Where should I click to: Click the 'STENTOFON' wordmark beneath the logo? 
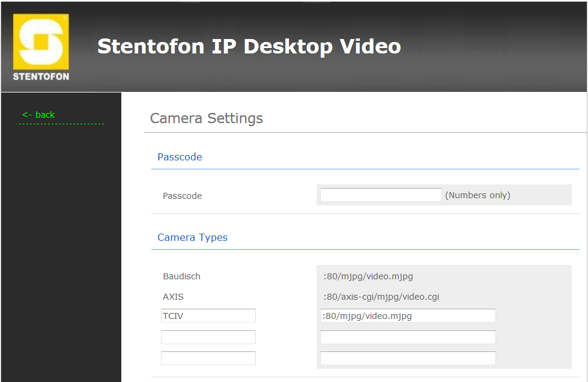pyautogui.click(x=40, y=76)
